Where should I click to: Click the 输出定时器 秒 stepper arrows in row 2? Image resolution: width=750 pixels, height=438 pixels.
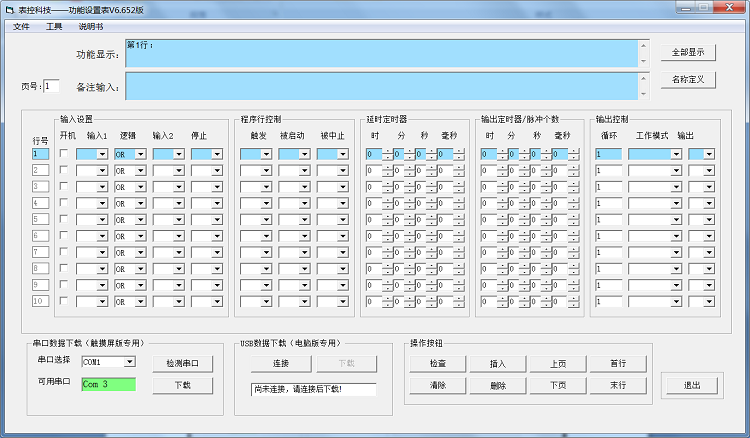coord(546,171)
